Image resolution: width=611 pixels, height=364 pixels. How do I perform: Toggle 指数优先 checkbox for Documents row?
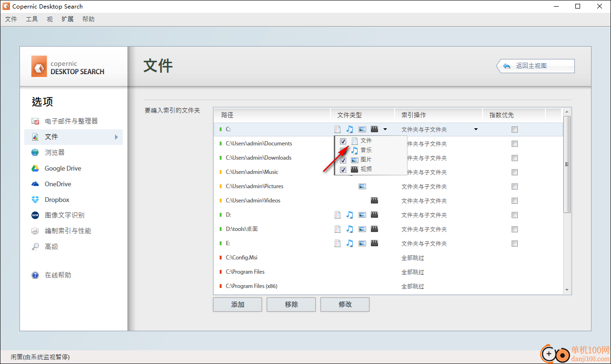click(x=514, y=144)
